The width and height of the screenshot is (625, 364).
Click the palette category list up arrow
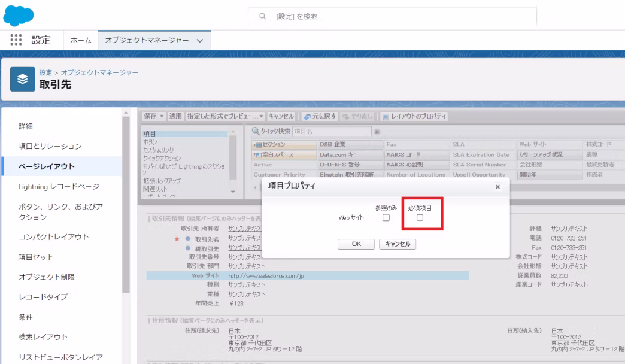point(233,131)
